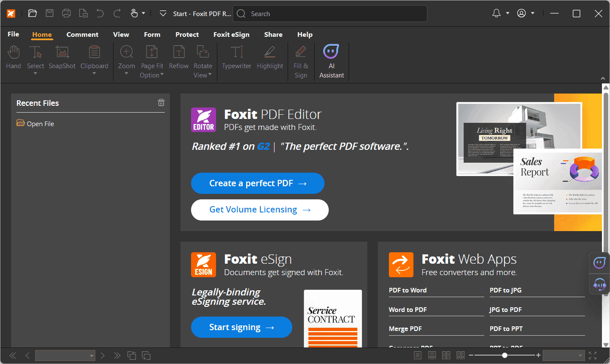Click Get Volume Licensing button
The height and width of the screenshot is (364, 610).
point(260,210)
